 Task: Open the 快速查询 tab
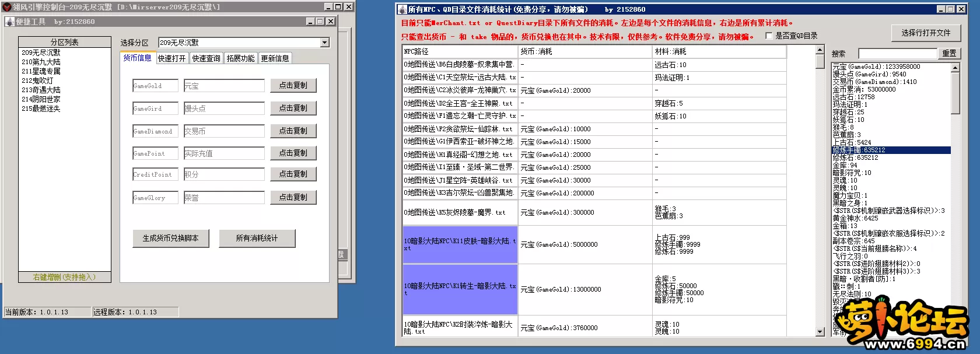point(206,58)
